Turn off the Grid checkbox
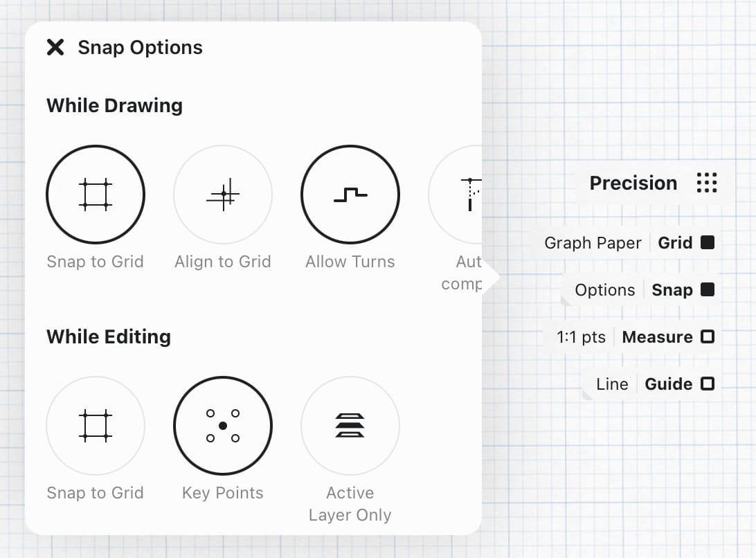This screenshot has width=756, height=558. [x=707, y=243]
